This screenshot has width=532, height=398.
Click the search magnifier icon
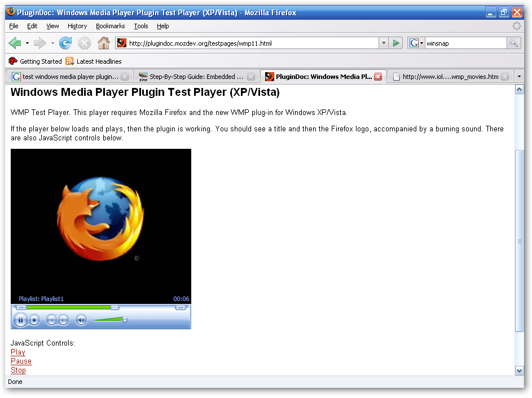(x=513, y=43)
